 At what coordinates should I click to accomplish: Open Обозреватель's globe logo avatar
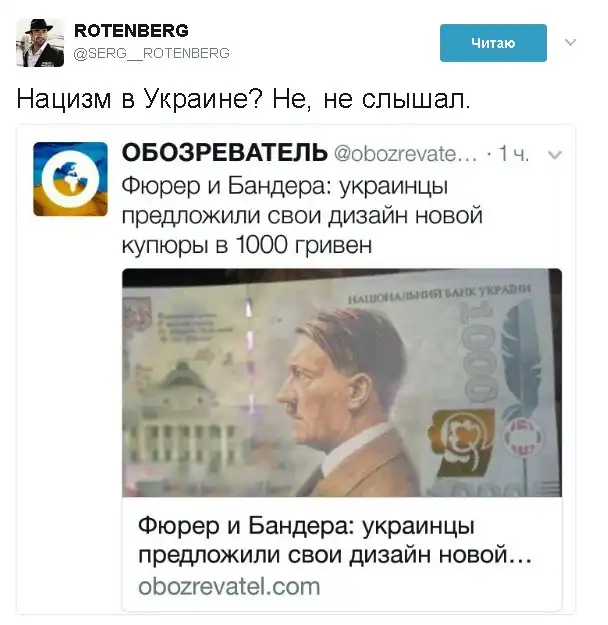[71, 179]
